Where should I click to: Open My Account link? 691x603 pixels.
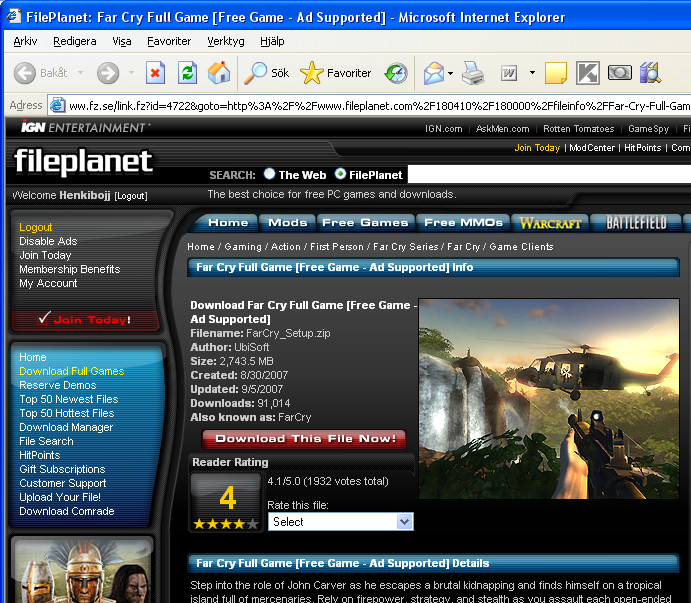pos(48,283)
